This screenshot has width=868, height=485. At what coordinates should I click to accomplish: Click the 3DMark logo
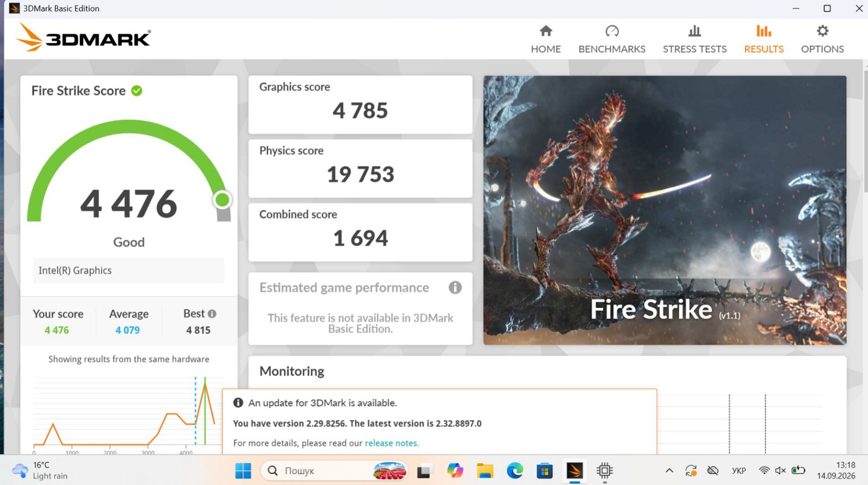click(x=84, y=37)
